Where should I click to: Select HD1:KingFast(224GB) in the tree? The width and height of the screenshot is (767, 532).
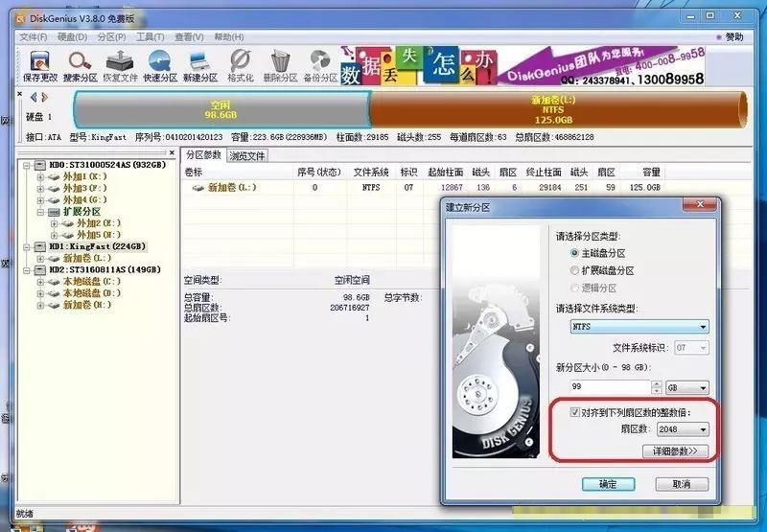point(98,246)
